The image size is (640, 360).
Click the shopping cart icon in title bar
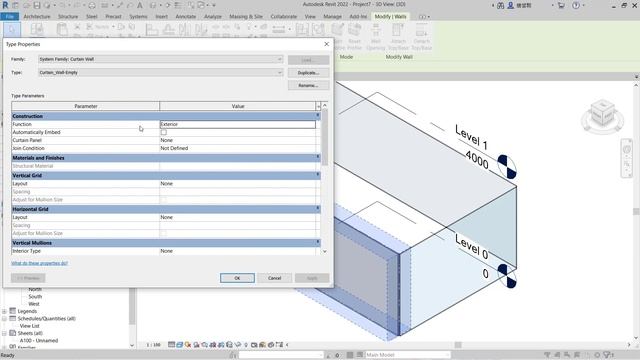tap(561, 5)
